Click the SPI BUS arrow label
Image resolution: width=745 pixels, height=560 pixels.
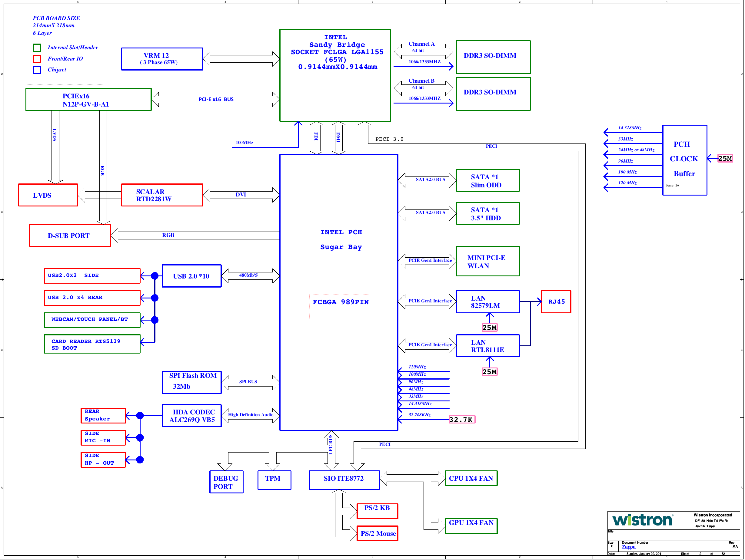(x=248, y=382)
